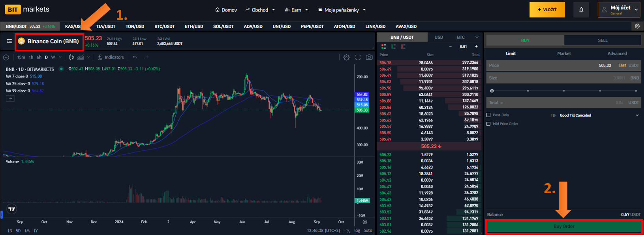The image size is (644, 235).
Task: Open the notifications bell icon
Action: coord(581,10)
